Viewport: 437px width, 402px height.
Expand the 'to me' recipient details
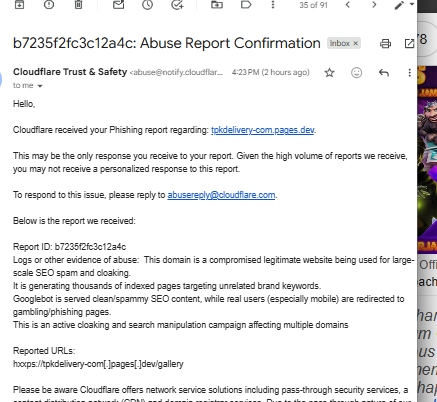(x=40, y=86)
